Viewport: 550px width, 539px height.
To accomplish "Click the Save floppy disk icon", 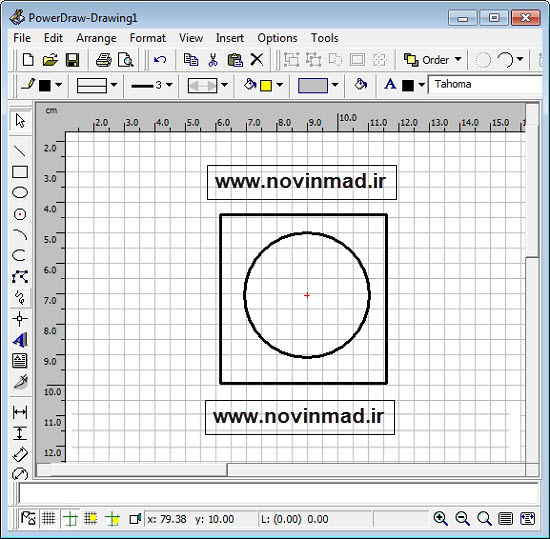I will tap(73, 60).
